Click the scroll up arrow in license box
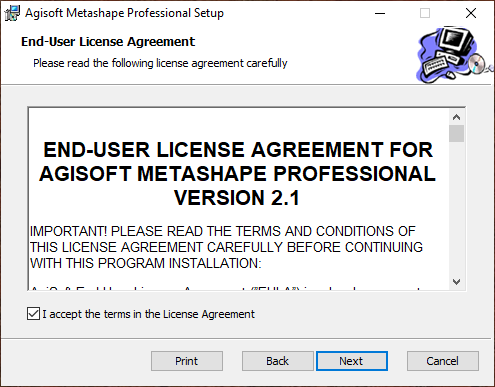This screenshot has height=387, width=495. point(456,117)
